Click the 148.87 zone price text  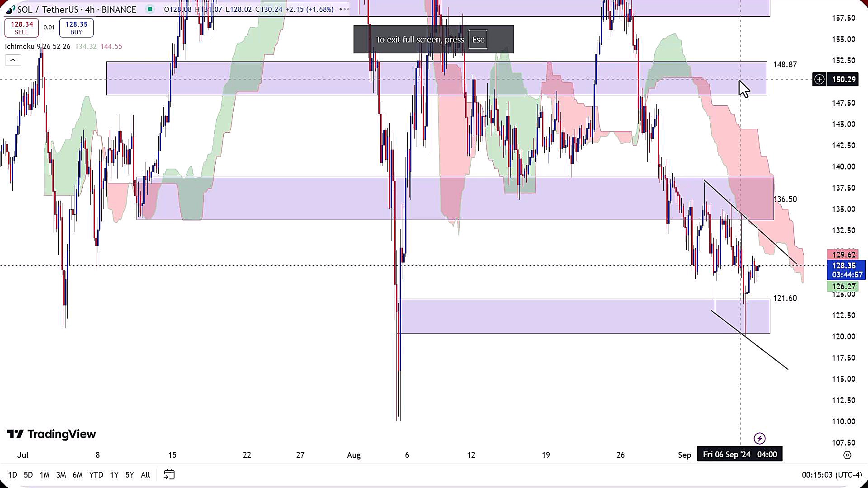785,65
